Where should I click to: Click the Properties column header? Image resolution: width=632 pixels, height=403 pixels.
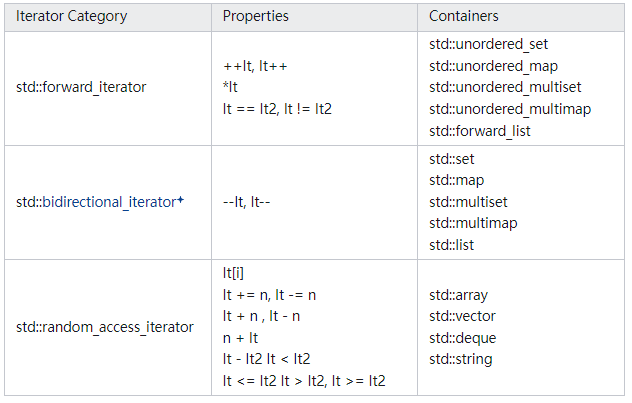coord(256,17)
